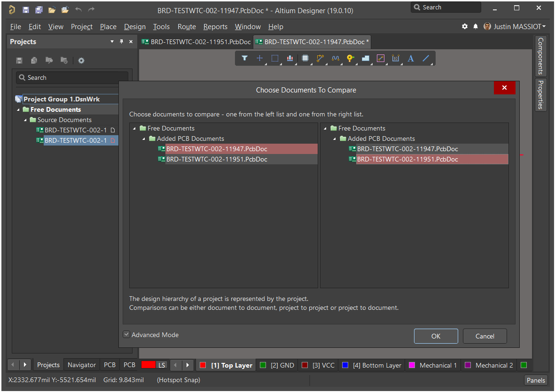Open settings gear in Projects panel

pos(81,61)
